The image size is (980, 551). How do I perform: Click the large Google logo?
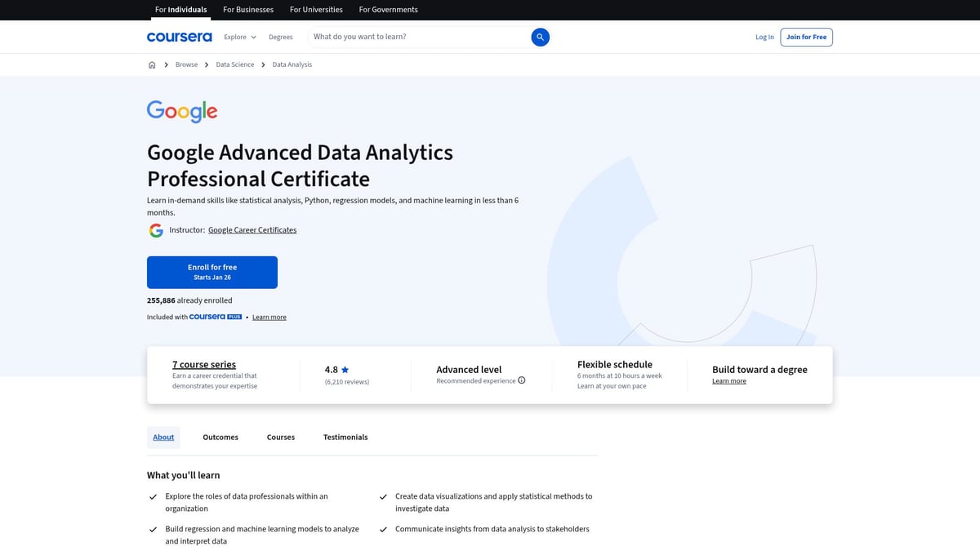182,111
